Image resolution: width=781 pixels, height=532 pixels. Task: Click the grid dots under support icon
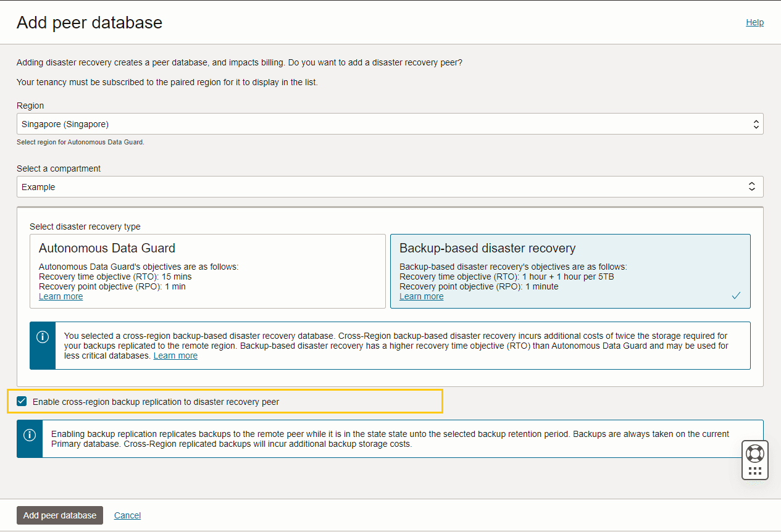tap(754, 471)
